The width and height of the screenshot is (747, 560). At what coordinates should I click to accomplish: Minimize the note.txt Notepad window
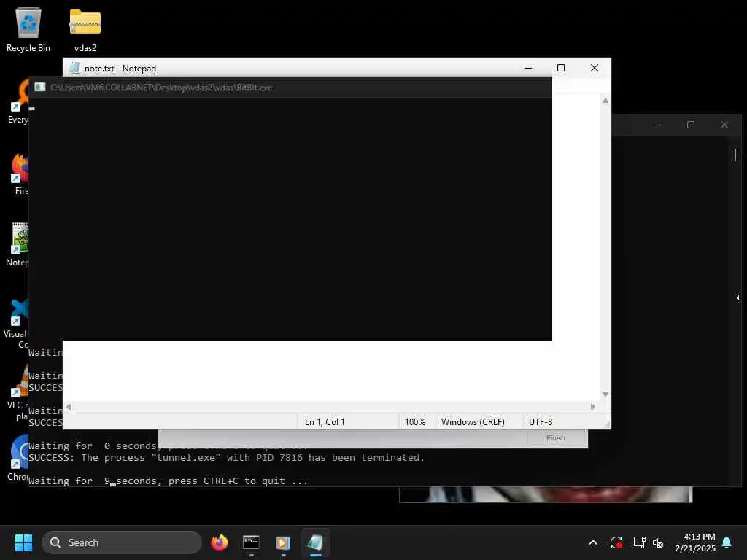[528, 68]
